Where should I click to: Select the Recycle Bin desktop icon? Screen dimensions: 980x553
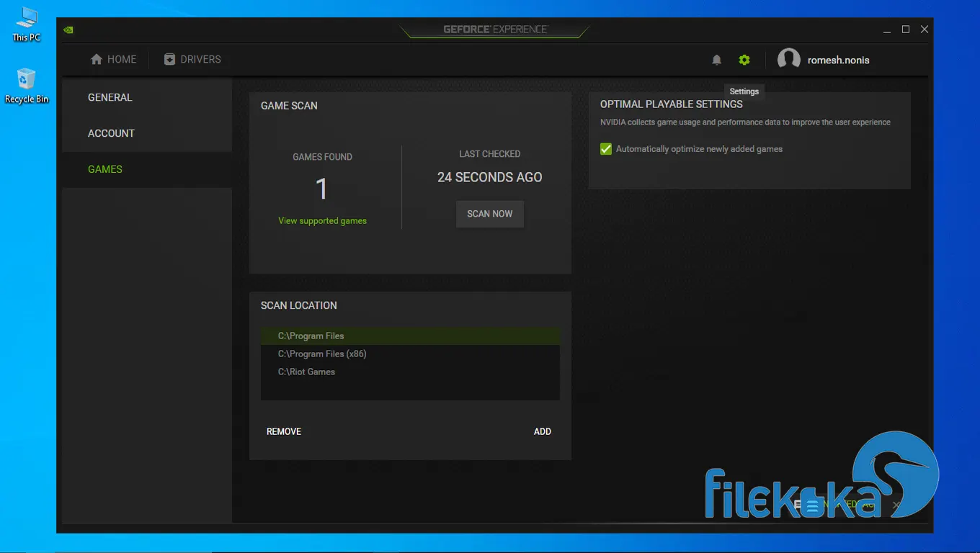27,86
